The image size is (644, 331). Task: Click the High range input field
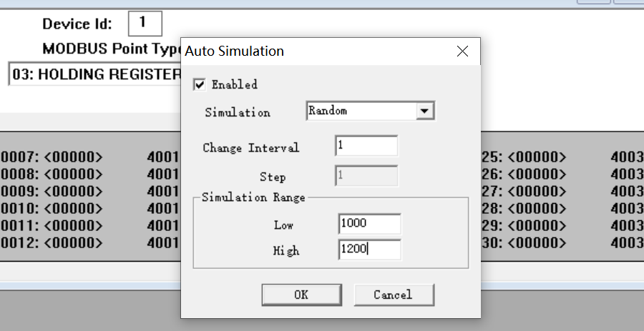(370, 250)
